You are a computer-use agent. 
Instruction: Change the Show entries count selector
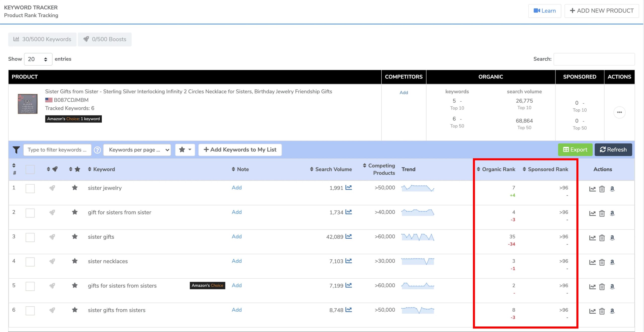(x=38, y=59)
